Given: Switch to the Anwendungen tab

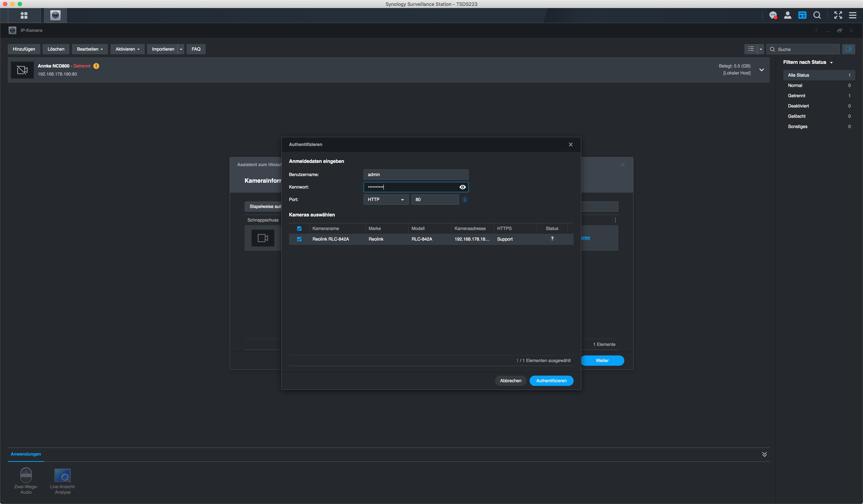Looking at the screenshot, I should coord(26,454).
